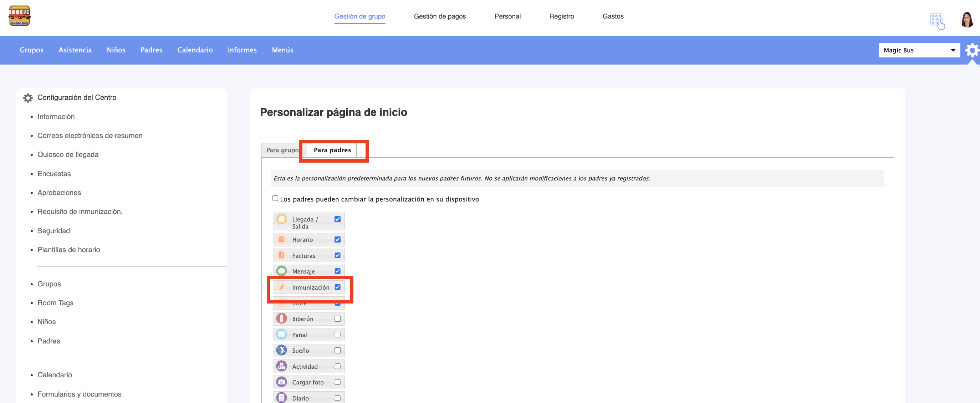Click the Sueño moon icon
The image size is (980, 403).
tap(281, 350)
